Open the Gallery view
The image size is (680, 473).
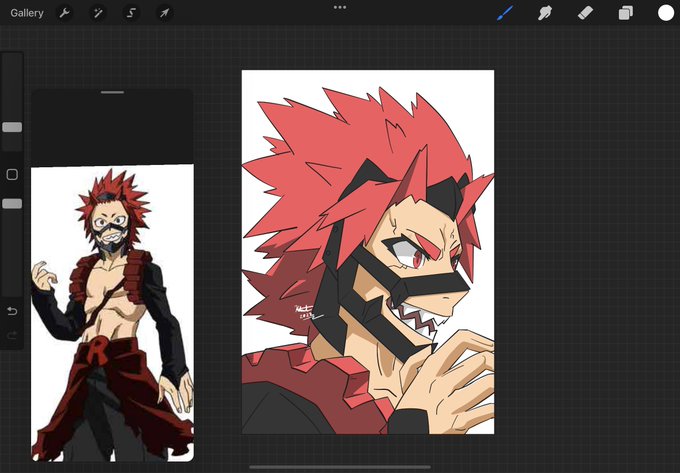tap(27, 13)
